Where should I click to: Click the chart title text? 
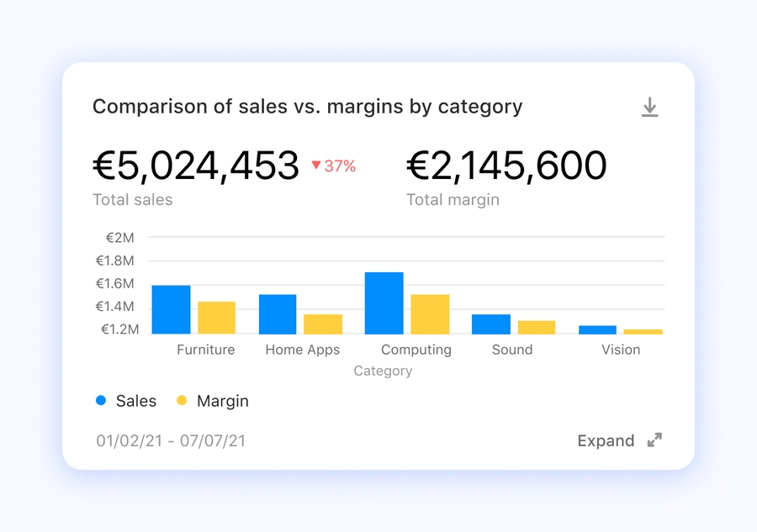coord(307,107)
